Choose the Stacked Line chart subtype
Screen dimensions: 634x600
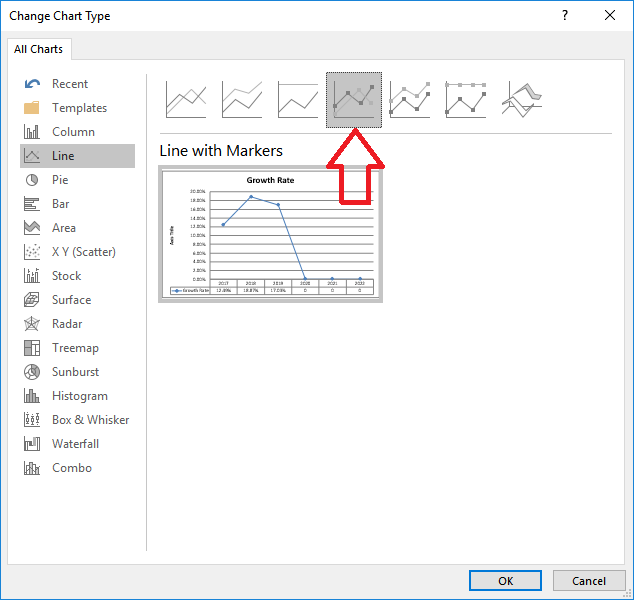[242, 100]
